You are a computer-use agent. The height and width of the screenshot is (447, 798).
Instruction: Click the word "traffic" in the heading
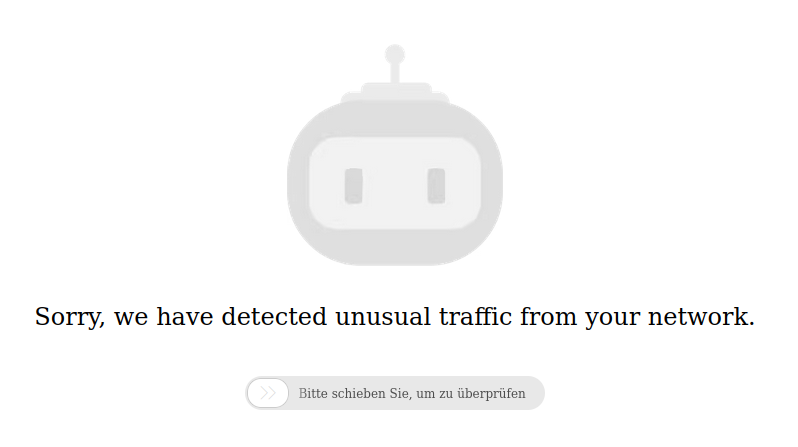point(475,317)
